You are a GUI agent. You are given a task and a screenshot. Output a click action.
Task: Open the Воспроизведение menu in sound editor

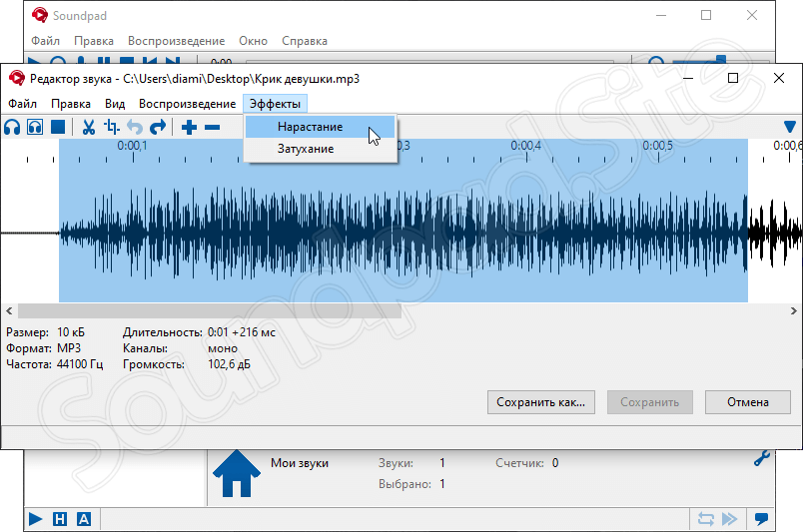click(x=187, y=104)
